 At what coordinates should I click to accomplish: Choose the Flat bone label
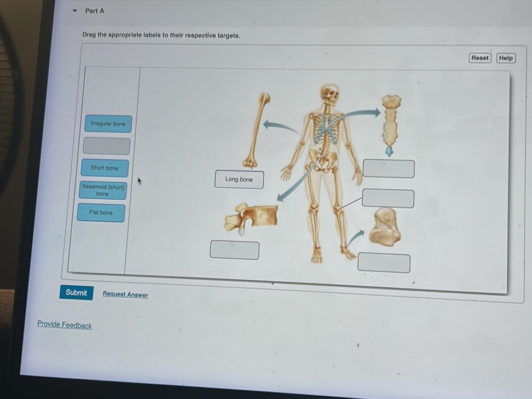[x=101, y=213]
